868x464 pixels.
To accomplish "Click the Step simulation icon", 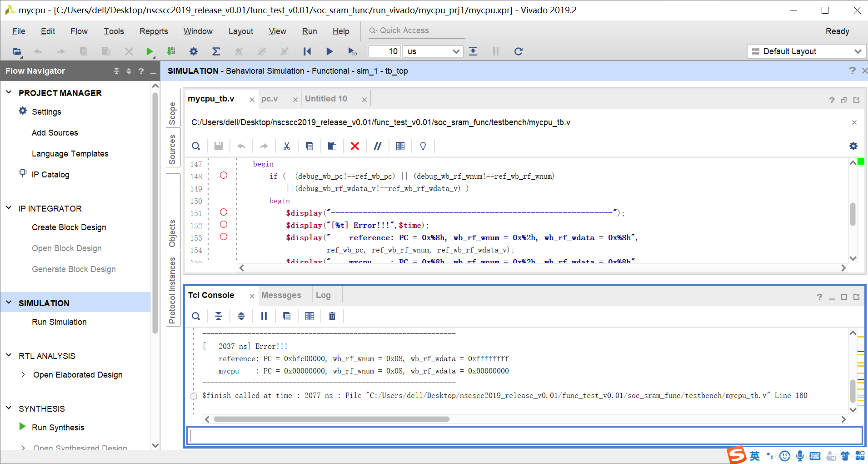I will [x=473, y=51].
